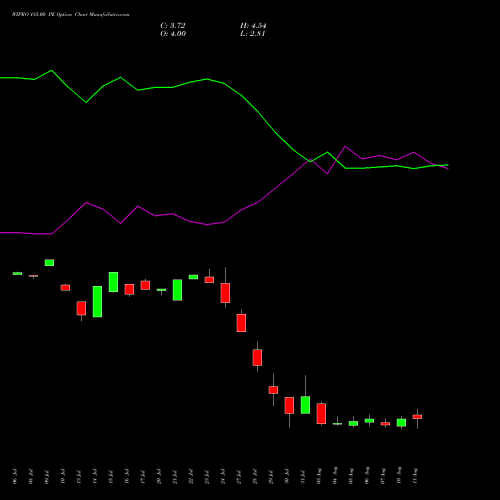Click the green candle above 31 Jul
Viewport: 500px width, 500px height.
click(x=305, y=405)
